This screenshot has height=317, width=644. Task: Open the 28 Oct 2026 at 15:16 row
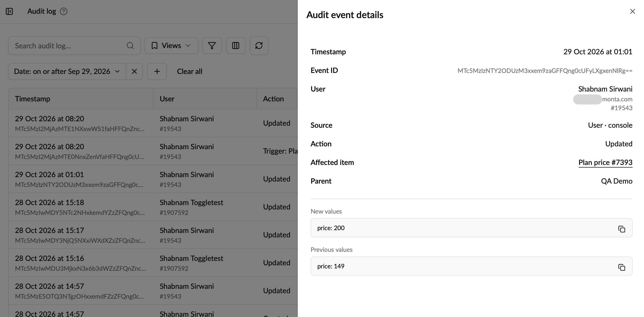153,263
